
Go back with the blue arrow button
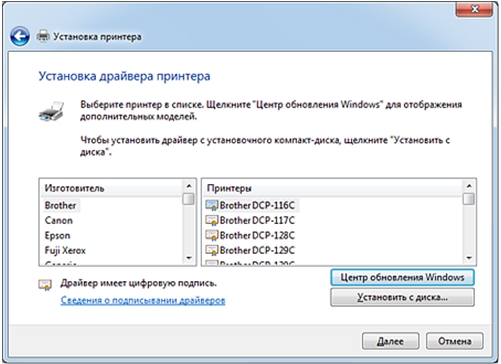[x=19, y=36]
